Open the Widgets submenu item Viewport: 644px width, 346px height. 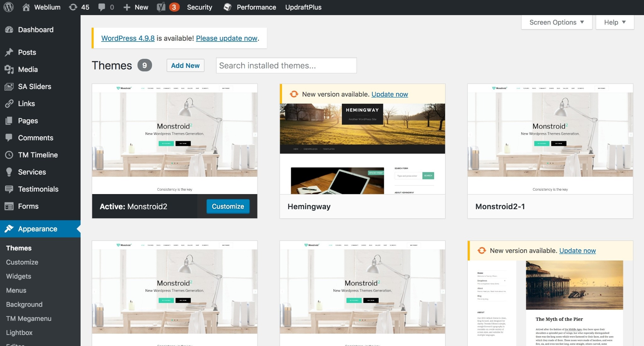tap(19, 276)
